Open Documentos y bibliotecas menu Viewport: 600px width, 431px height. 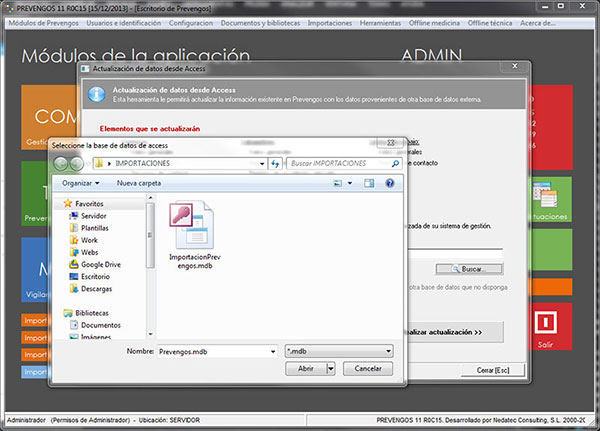pyautogui.click(x=260, y=23)
